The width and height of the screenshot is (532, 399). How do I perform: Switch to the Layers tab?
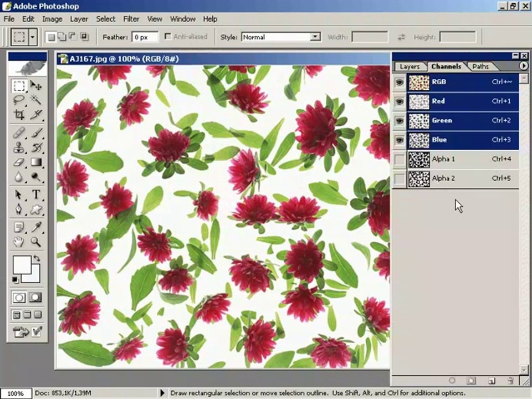[410, 66]
